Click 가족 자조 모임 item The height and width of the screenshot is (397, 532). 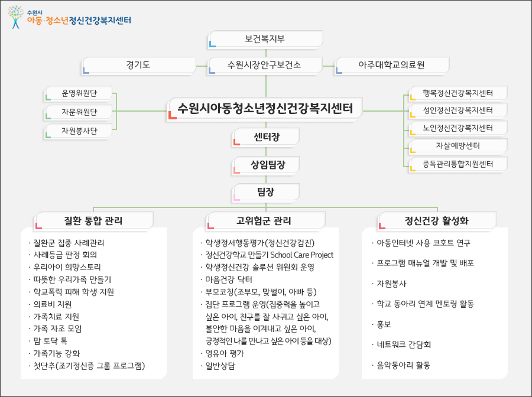point(56,328)
